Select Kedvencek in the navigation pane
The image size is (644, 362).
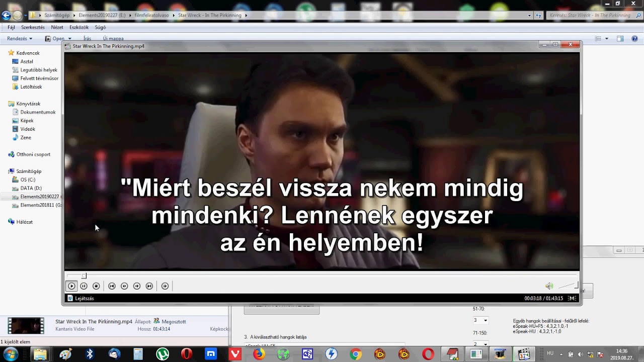pos(28,53)
